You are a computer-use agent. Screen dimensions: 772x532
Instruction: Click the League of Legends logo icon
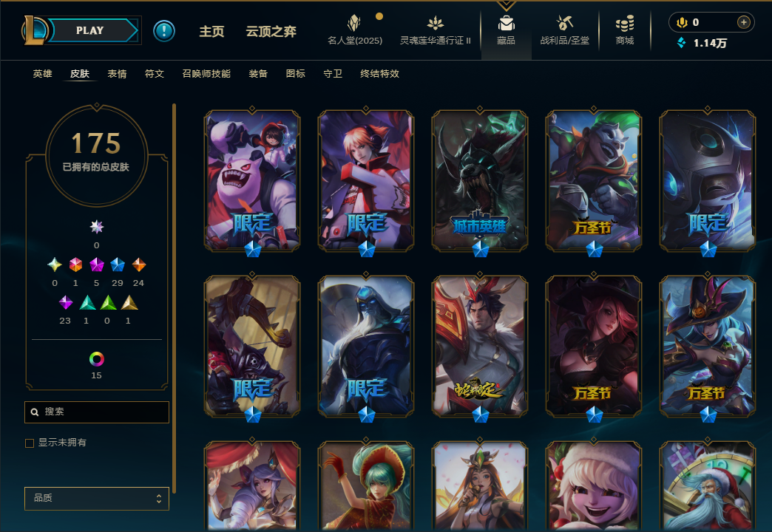click(33, 30)
